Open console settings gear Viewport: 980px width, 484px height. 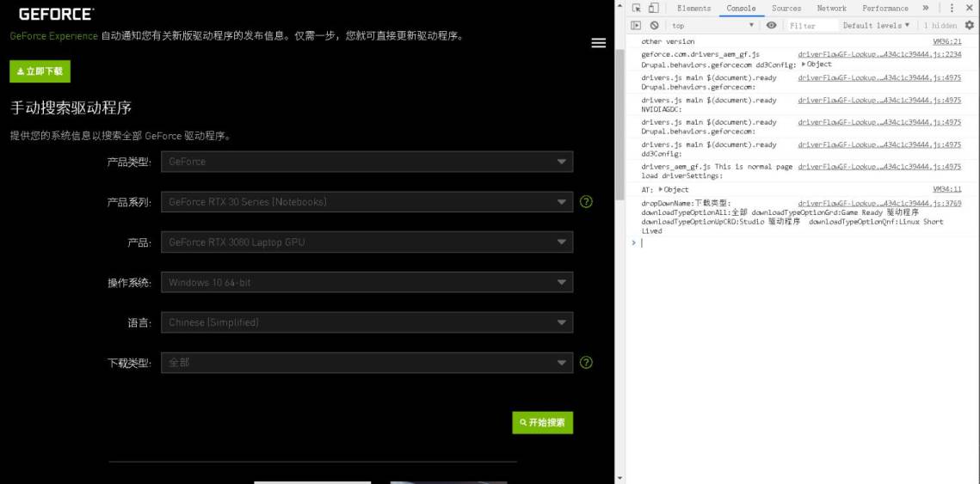coord(970,25)
